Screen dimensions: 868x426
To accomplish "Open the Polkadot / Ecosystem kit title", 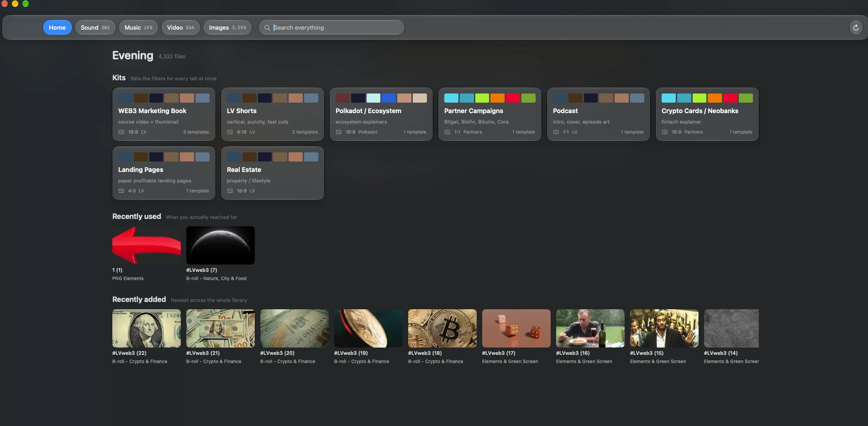I will (368, 111).
